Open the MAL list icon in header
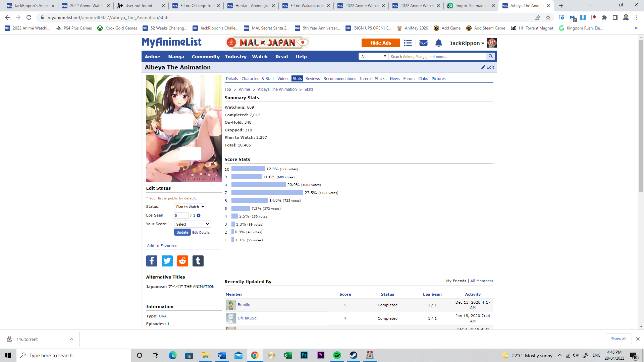 (408, 43)
